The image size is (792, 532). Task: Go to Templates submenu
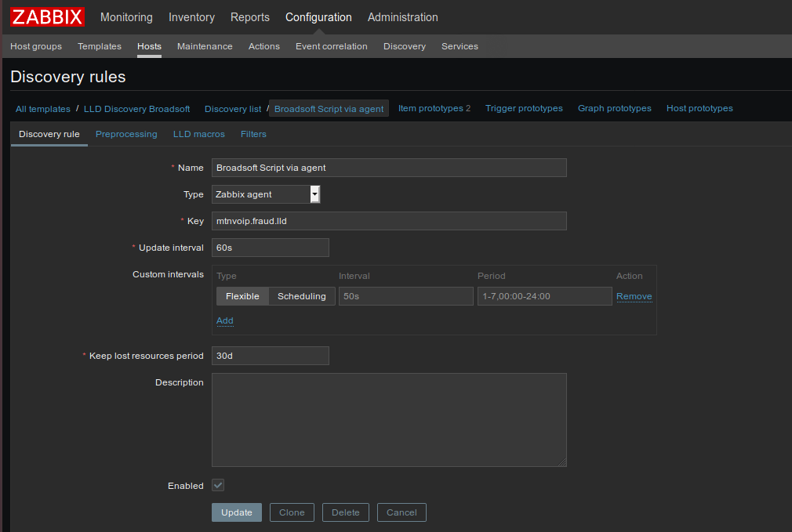(x=100, y=46)
